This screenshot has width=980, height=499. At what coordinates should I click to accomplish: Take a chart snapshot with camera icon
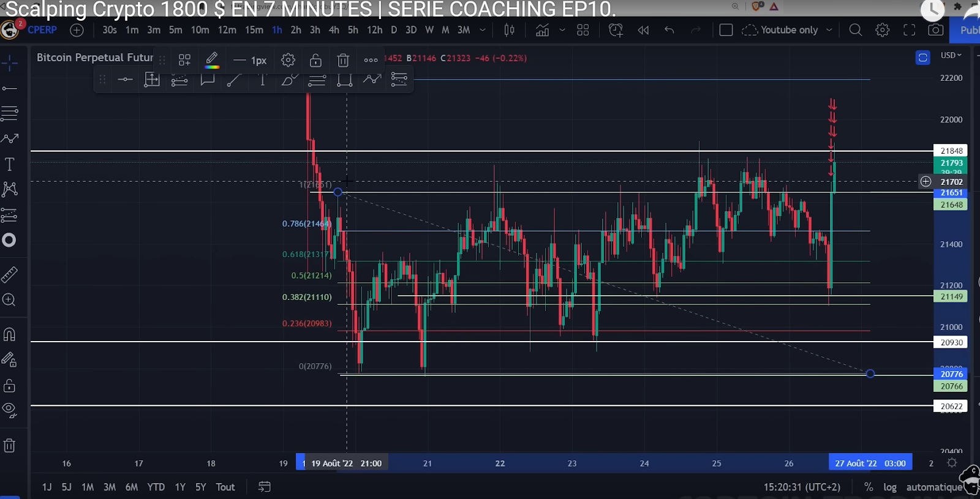coord(935,30)
